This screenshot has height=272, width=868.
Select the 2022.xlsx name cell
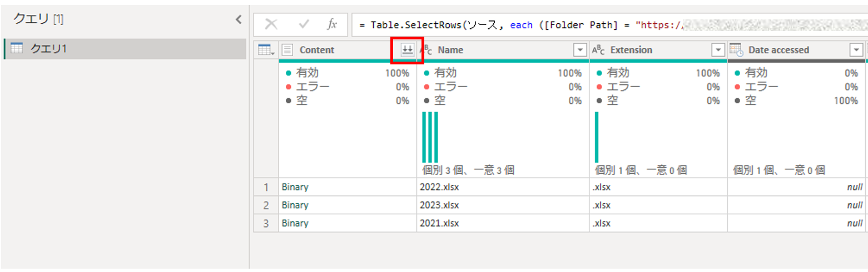(503, 187)
